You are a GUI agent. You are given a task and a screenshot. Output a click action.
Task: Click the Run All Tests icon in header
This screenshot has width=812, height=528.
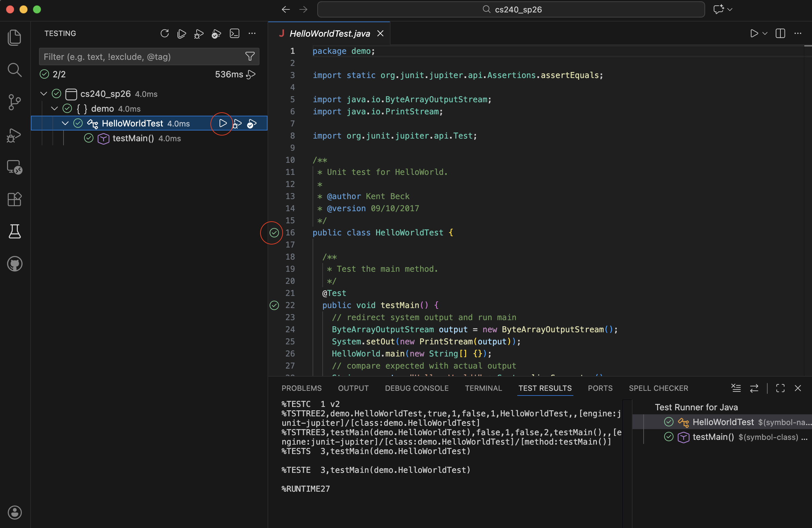(x=182, y=33)
